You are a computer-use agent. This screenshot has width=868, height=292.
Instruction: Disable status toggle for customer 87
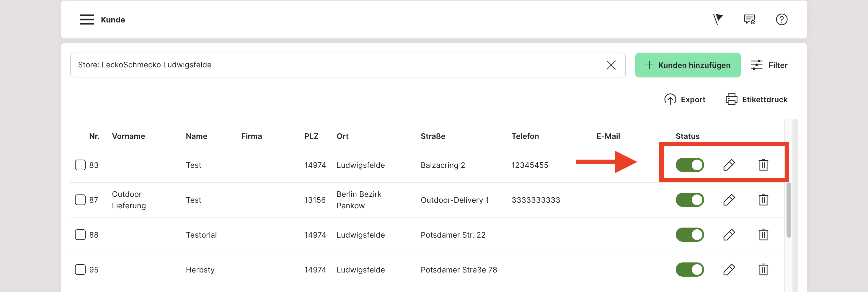tap(689, 200)
